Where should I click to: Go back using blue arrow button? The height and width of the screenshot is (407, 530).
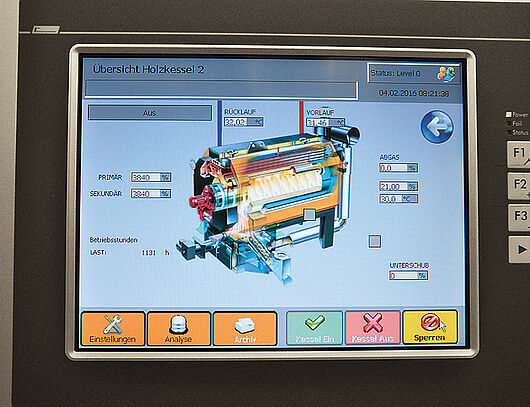437,127
